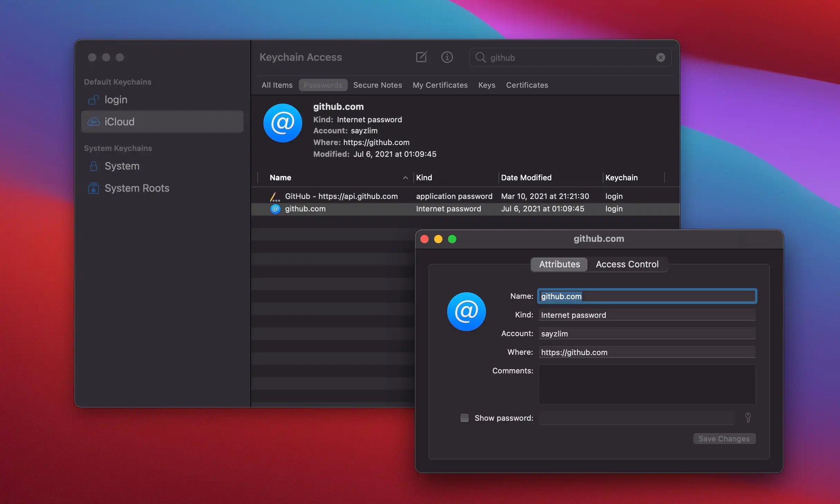Viewport: 840px width, 504px height.
Task: Switch to the Secure Notes category tab
Action: pyautogui.click(x=378, y=85)
